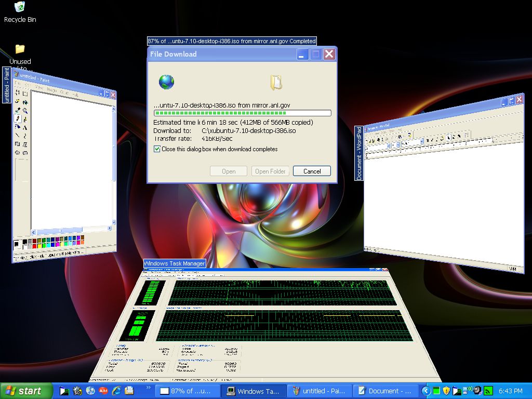This screenshot has height=399, width=532.
Task: Click the green download progress bar
Action: [242, 113]
